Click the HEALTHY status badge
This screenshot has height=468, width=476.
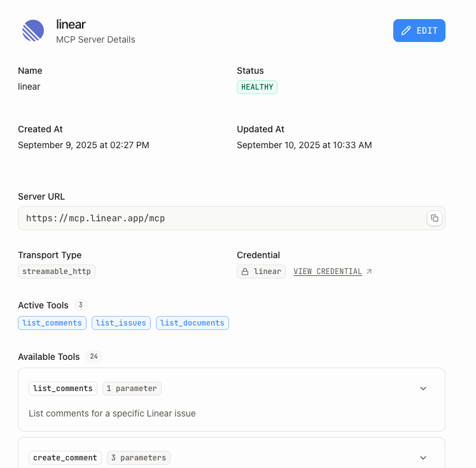coord(257,87)
